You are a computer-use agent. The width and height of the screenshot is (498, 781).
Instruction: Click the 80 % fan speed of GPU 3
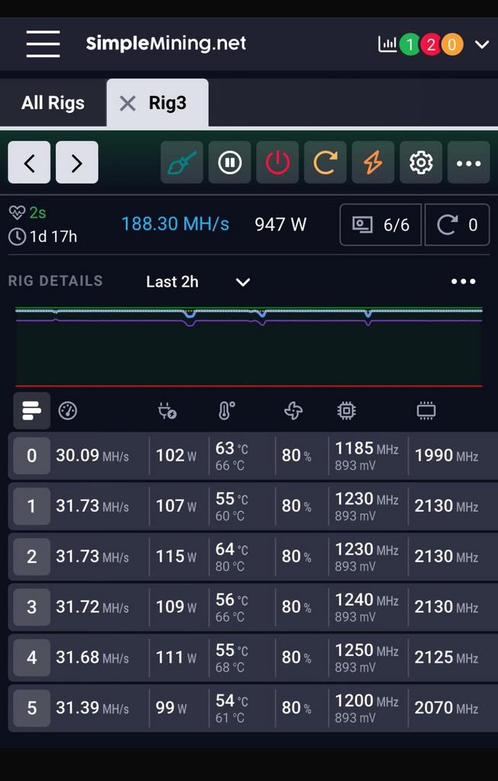point(296,607)
